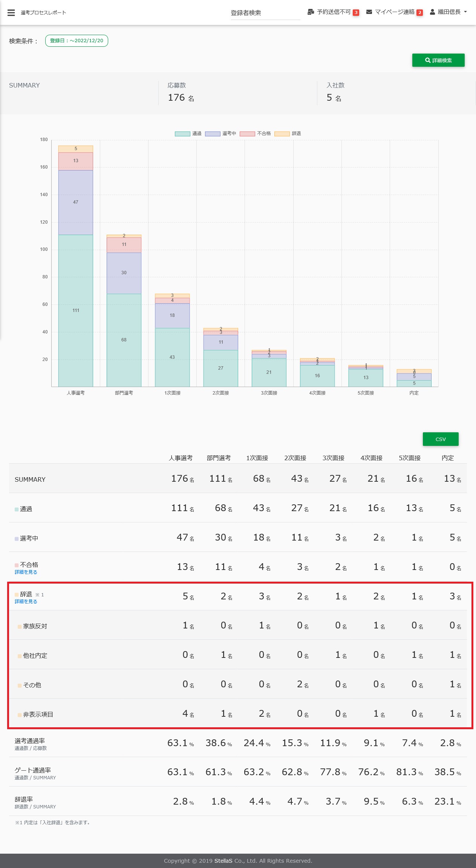Toggle 選考中 series in chart legend
This screenshot has width=476, height=868.
coord(213,134)
